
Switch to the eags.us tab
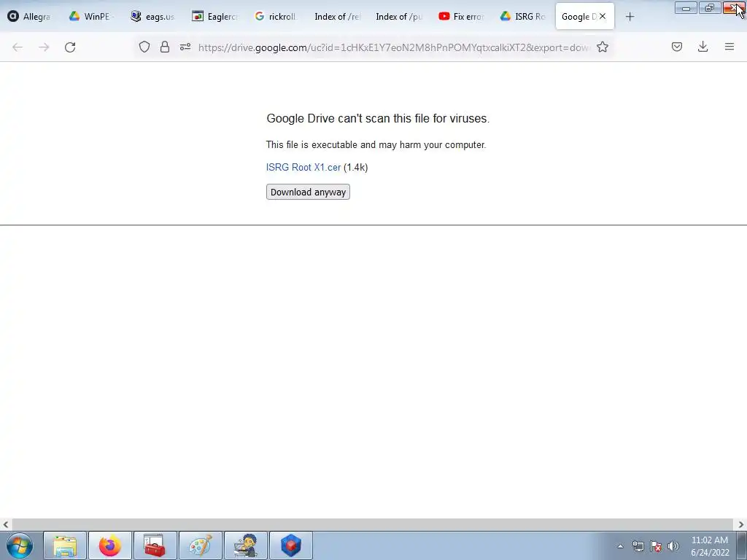point(153,16)
